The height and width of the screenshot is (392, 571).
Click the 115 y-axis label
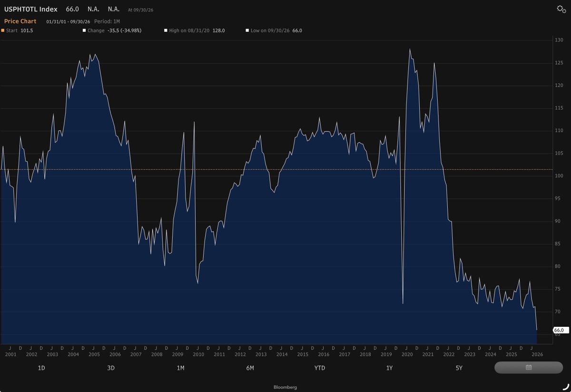coord(559,108)
